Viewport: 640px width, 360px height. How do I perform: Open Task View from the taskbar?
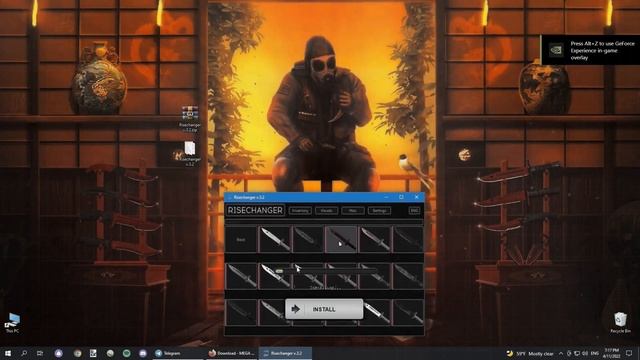pyautogui.click(x=40, y=353)
